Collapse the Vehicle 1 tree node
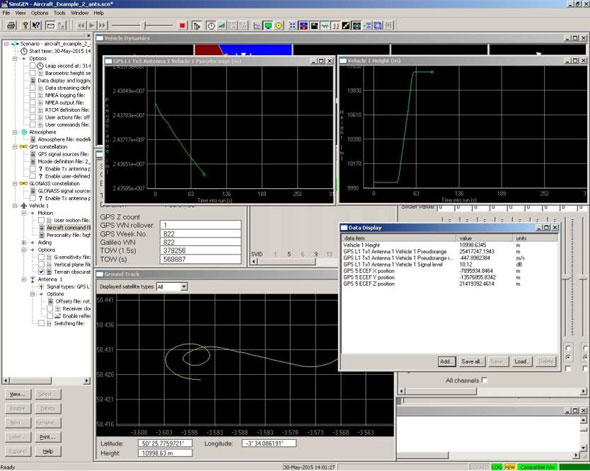Viewport: 590px width, 471px height. (x=15, y=206)
